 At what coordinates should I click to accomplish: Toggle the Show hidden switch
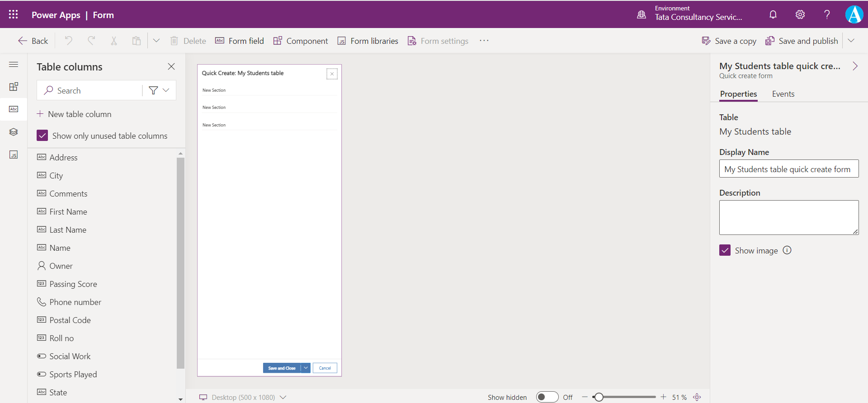(547, 397)
